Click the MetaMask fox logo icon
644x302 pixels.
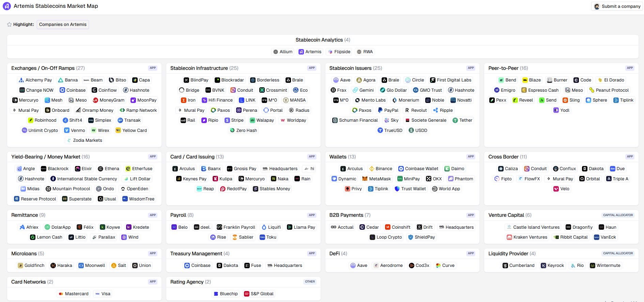365,179
